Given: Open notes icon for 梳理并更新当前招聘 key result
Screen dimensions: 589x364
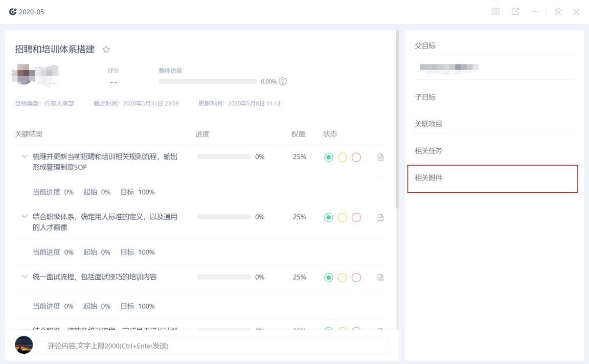Looking at the screenshot, I should [380, 157].
